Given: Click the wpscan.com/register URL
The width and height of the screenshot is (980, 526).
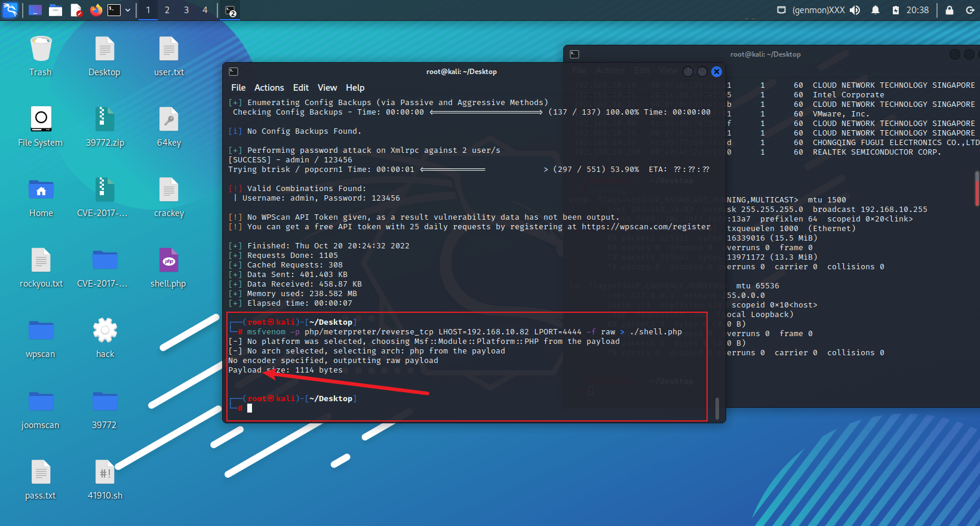Looking at the screenshot, I should coord(646,227).
